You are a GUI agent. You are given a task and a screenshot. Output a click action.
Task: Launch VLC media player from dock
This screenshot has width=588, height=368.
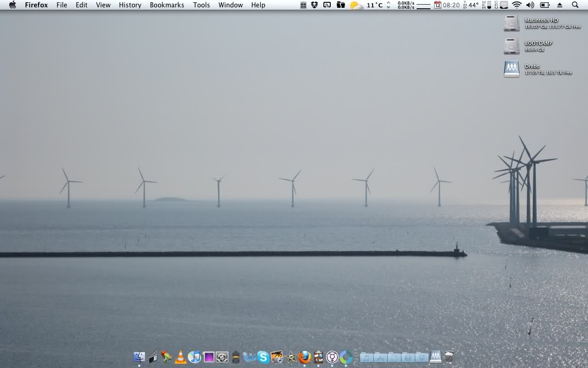tap(181, 357)
